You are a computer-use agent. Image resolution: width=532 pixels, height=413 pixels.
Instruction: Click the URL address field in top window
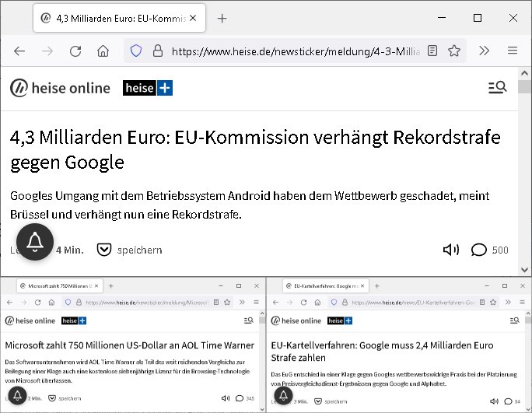tap(296, 51)
